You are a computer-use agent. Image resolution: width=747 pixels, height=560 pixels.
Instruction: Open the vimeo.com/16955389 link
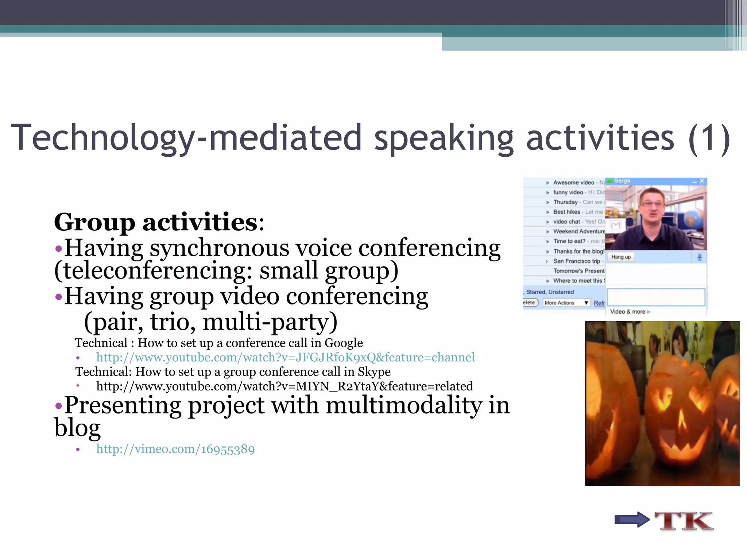(175, 449)
